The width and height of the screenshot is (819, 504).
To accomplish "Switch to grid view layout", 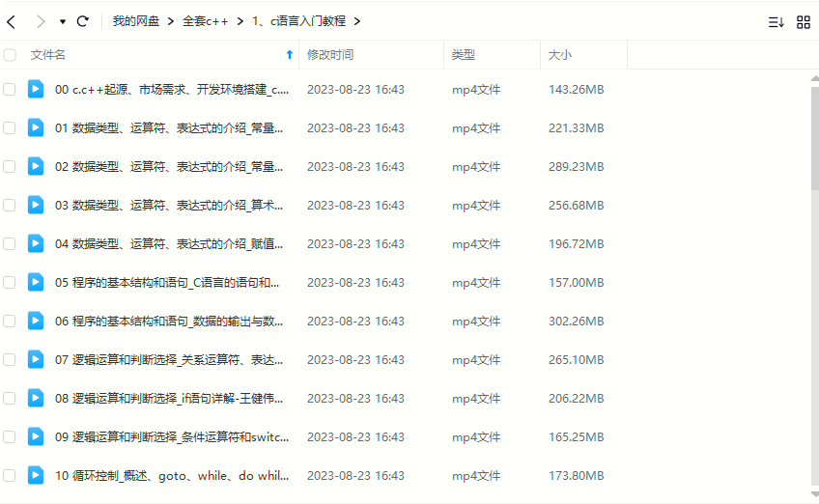I will coord(803,22).
